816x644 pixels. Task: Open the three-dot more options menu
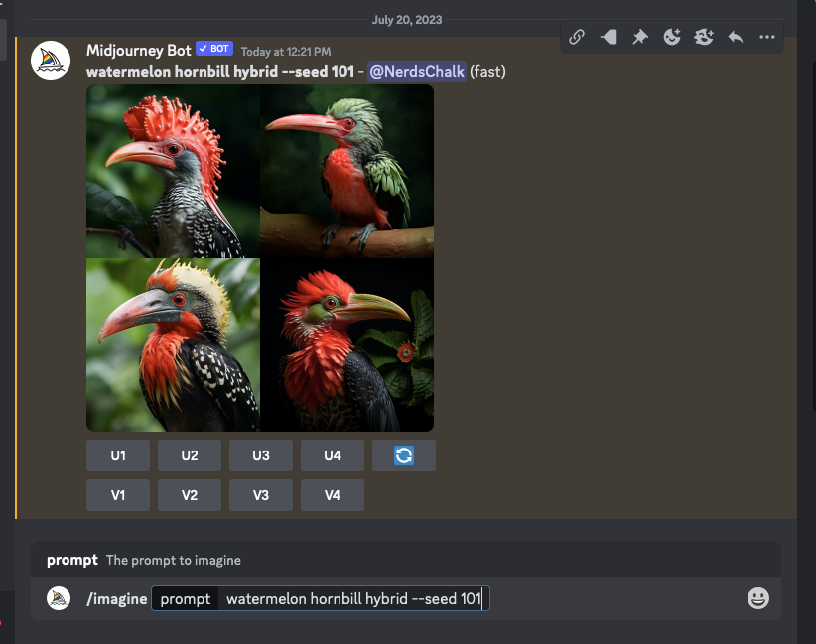point(767,37)
